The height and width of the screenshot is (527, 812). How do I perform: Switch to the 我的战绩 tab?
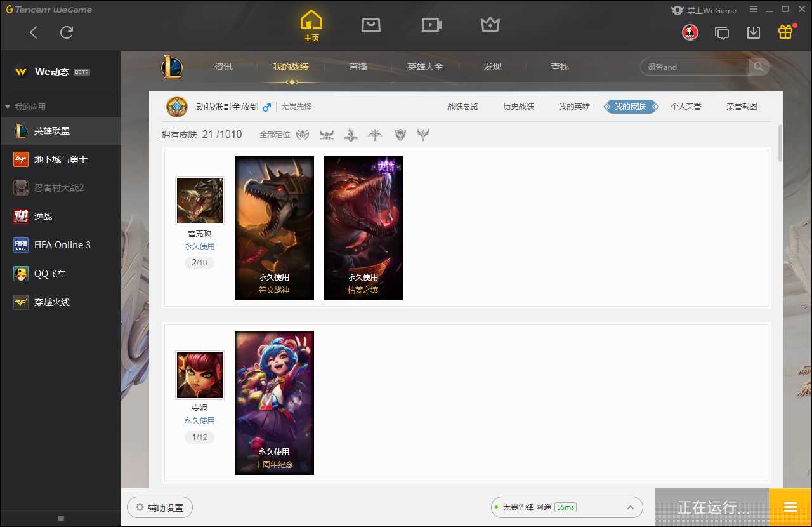pos(291,67)
